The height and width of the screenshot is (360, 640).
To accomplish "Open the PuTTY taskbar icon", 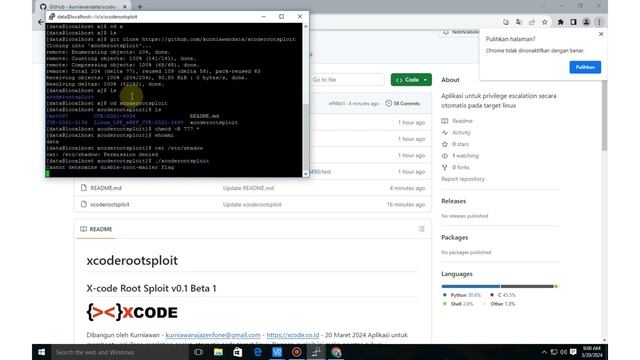I will click(316, 352).
